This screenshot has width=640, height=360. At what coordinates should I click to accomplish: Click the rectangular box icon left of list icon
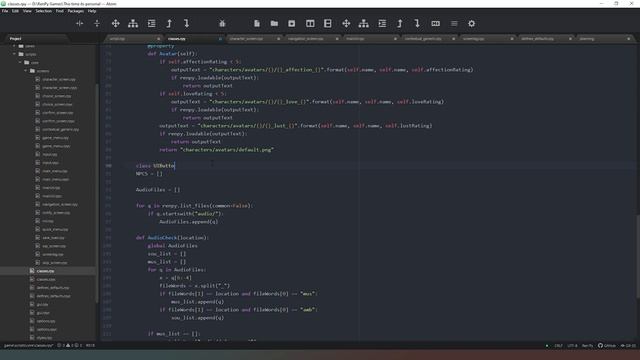pyautogui.click(x=436, y=23)
